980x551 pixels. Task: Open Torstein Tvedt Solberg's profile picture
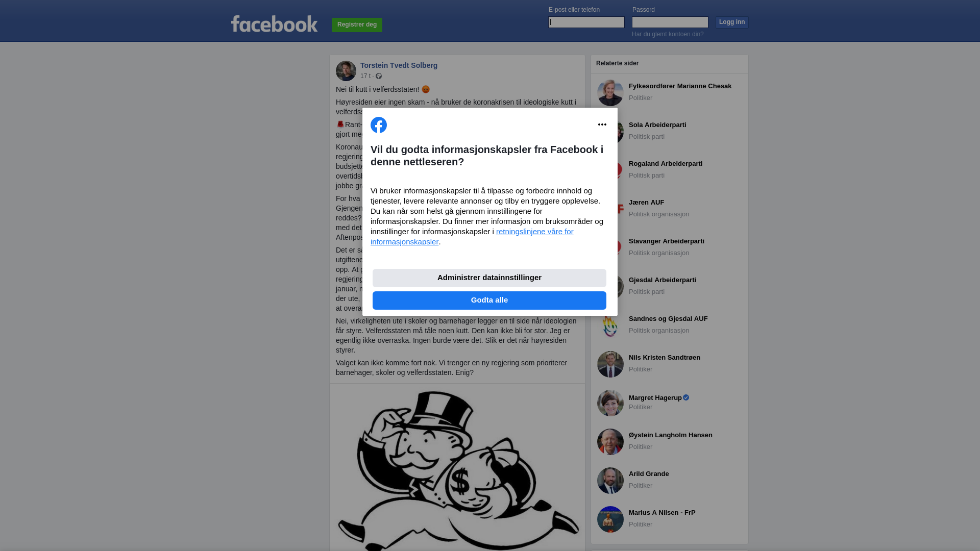(346, 71)
